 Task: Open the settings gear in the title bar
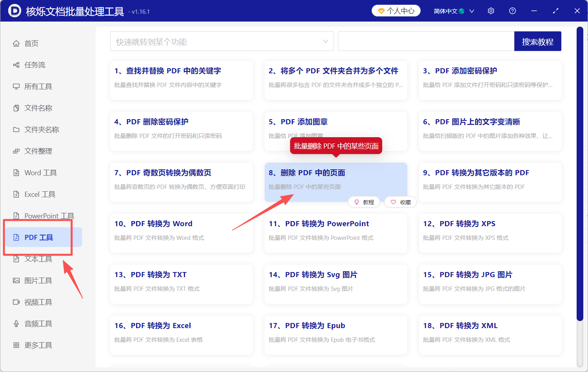(491, 11)
